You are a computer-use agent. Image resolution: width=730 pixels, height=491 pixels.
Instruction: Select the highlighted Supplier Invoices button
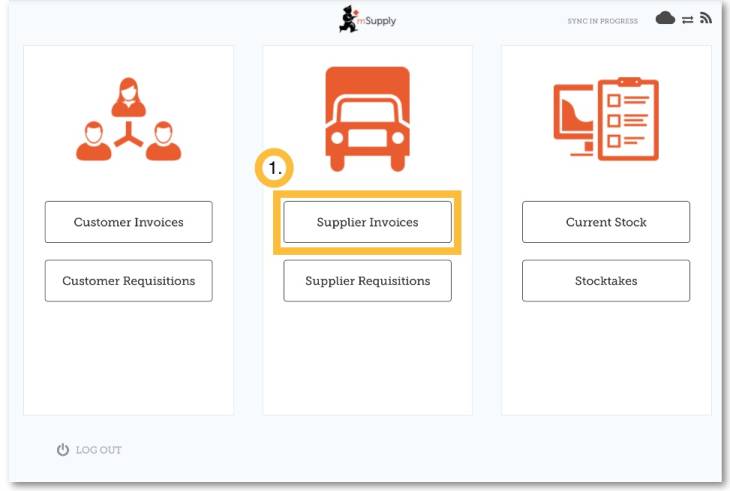point(367,222)
